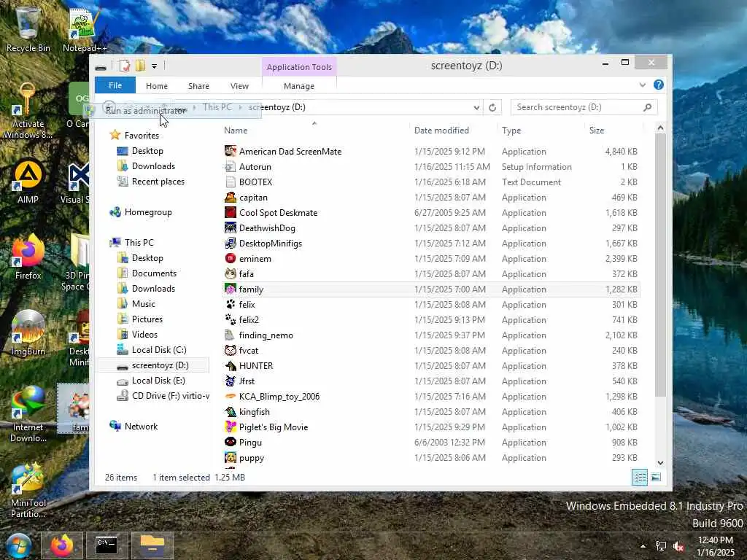
Task: Click the taskbar clock showing 12:40 PM
Action: point(715,546)
